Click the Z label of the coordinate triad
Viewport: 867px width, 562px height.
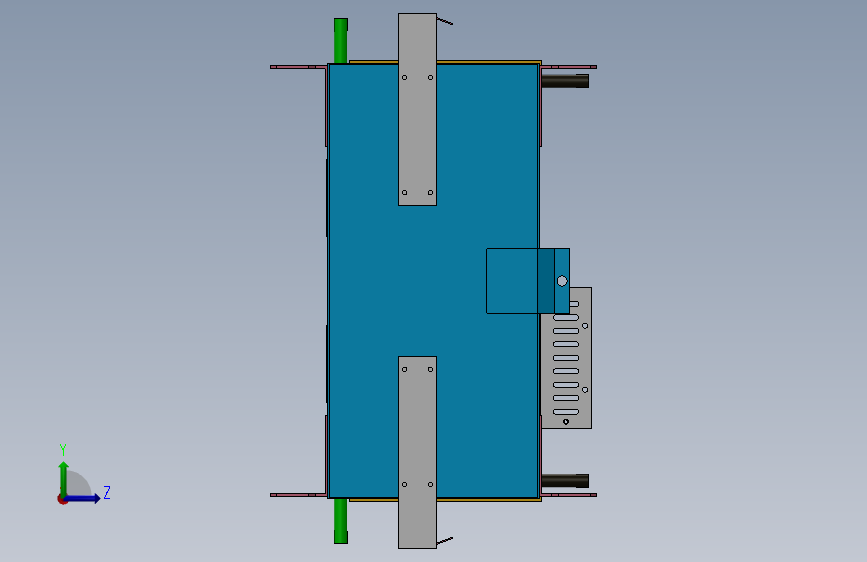pos(107,492)
